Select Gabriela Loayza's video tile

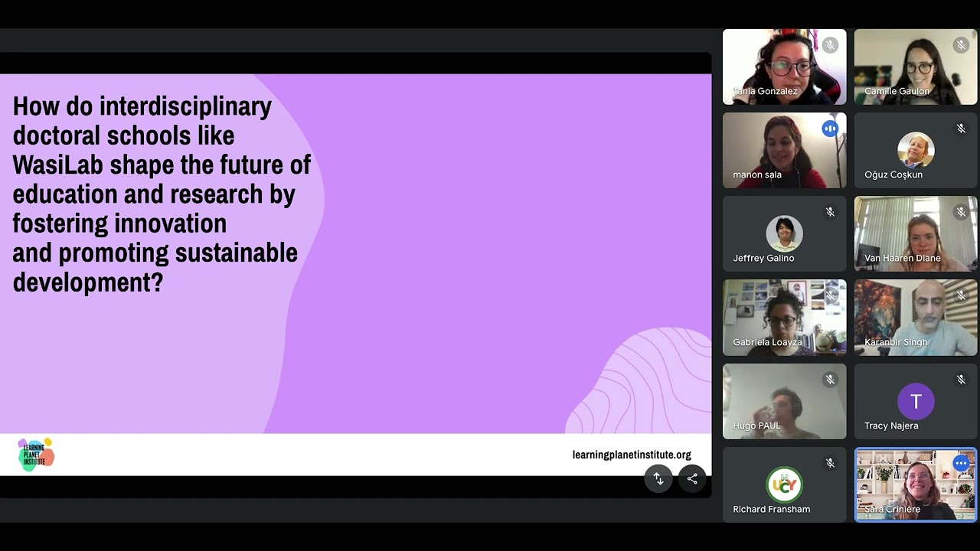click(x=785, y=318)
